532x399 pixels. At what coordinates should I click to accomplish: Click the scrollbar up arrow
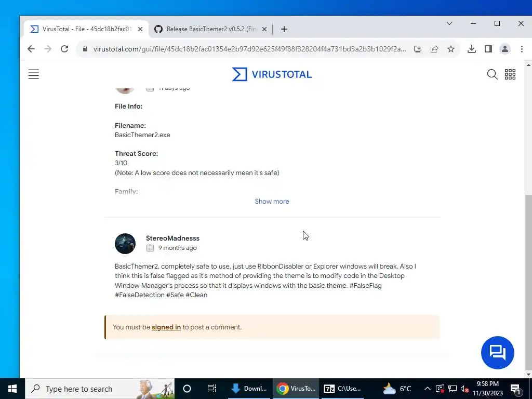(528, 64)
